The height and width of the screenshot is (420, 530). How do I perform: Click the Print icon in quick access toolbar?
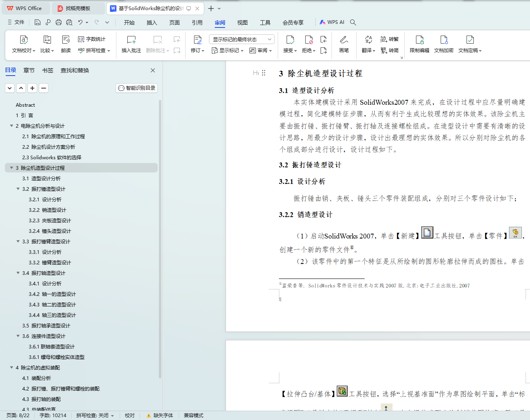click(59, 22)
